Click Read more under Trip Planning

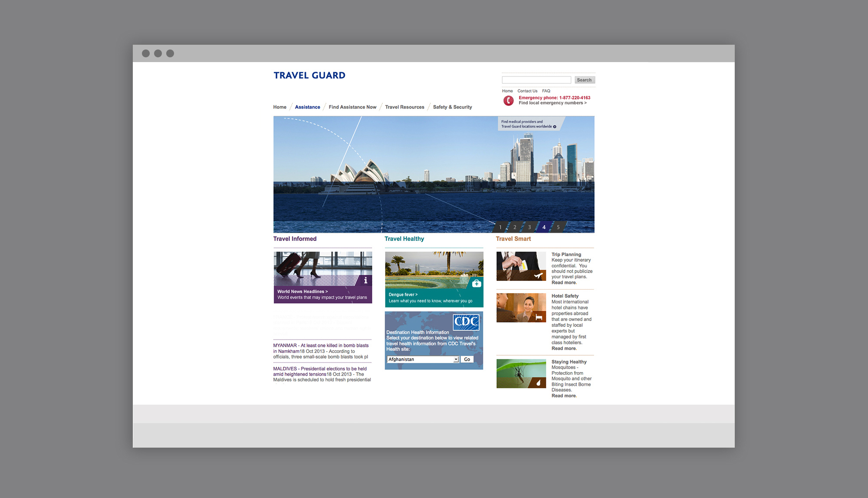(x=564, y=283)
